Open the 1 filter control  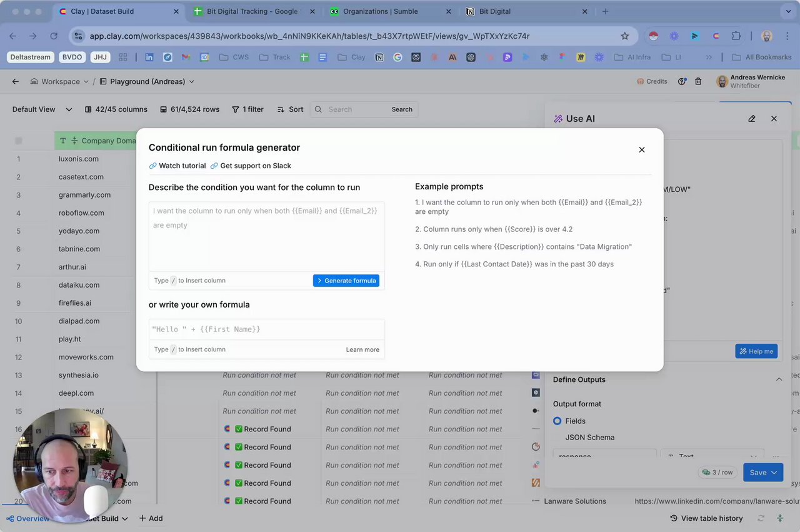[x=248, y=109]
